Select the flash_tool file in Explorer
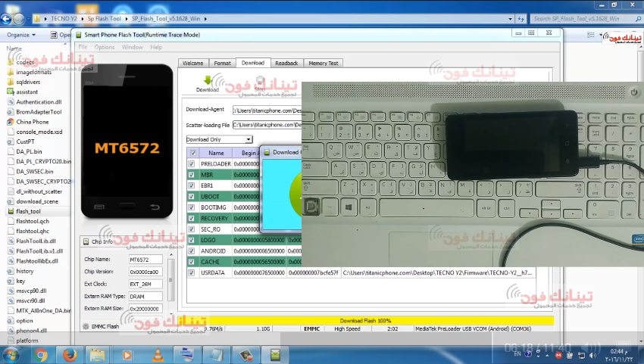This screenshot has width=644, height=364. click(28, 211)
